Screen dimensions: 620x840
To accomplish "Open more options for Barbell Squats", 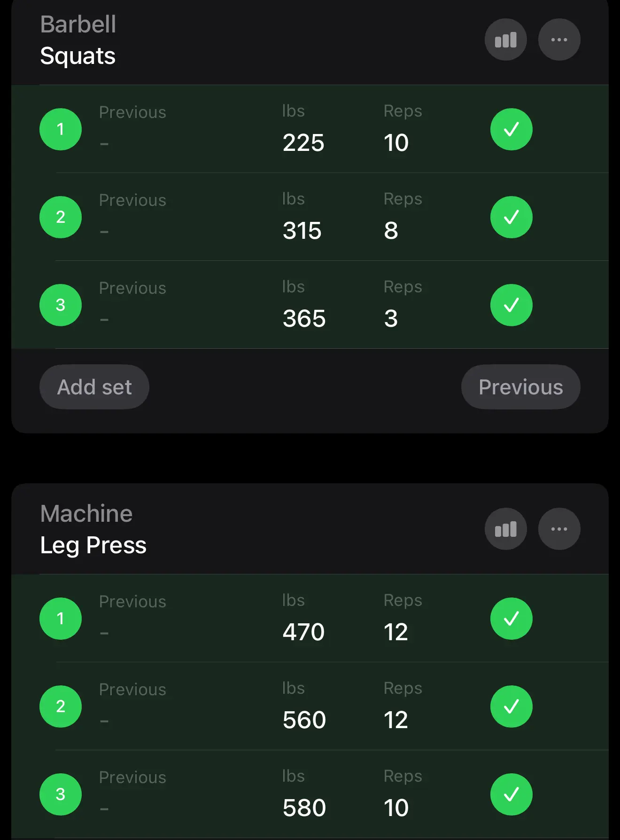I will [x=559, y=40].
